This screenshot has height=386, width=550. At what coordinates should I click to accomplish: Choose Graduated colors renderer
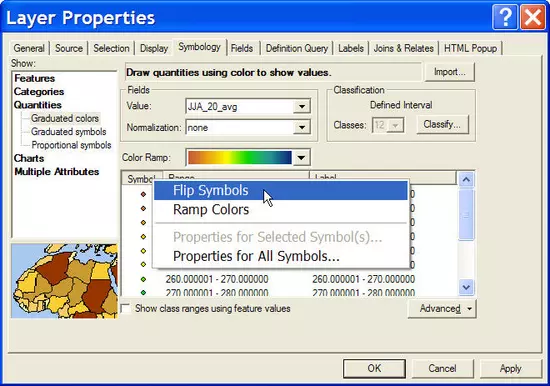click(x=65, y=118)
